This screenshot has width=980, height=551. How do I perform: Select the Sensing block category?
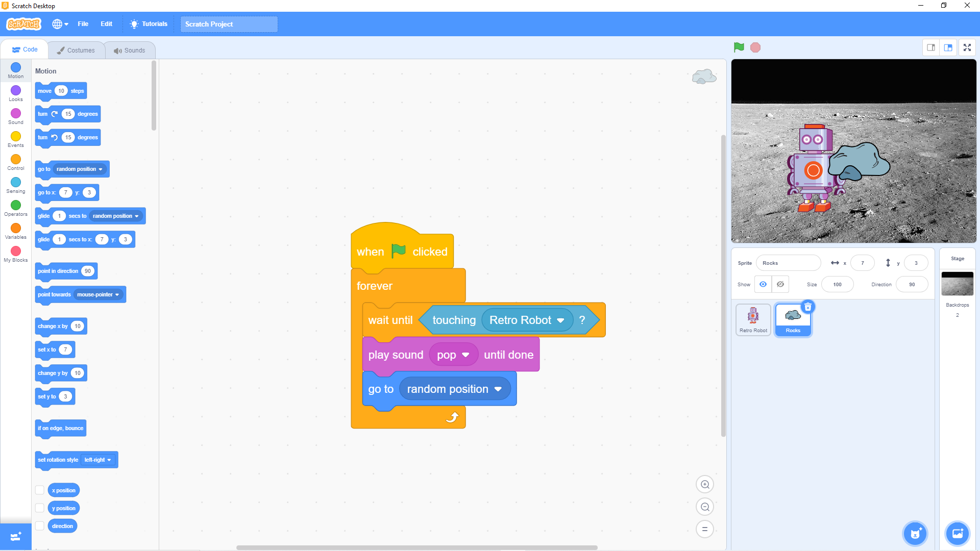click(16, 186)
